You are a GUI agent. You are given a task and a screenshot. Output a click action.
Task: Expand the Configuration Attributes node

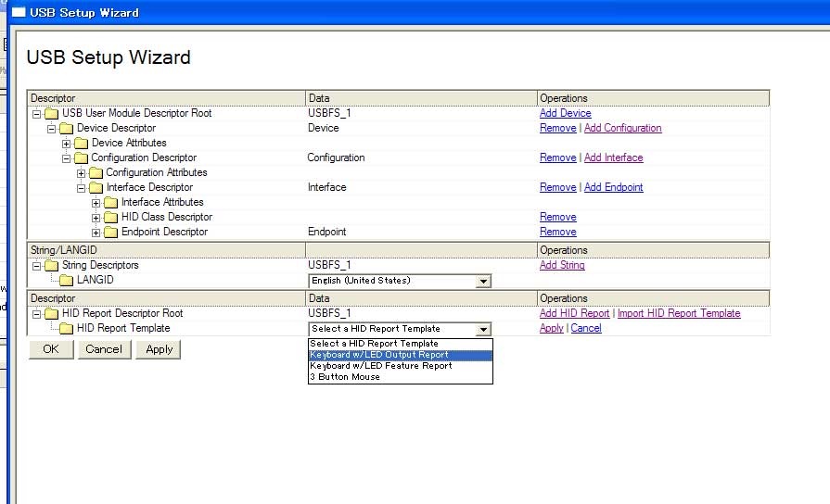[82, 173]
